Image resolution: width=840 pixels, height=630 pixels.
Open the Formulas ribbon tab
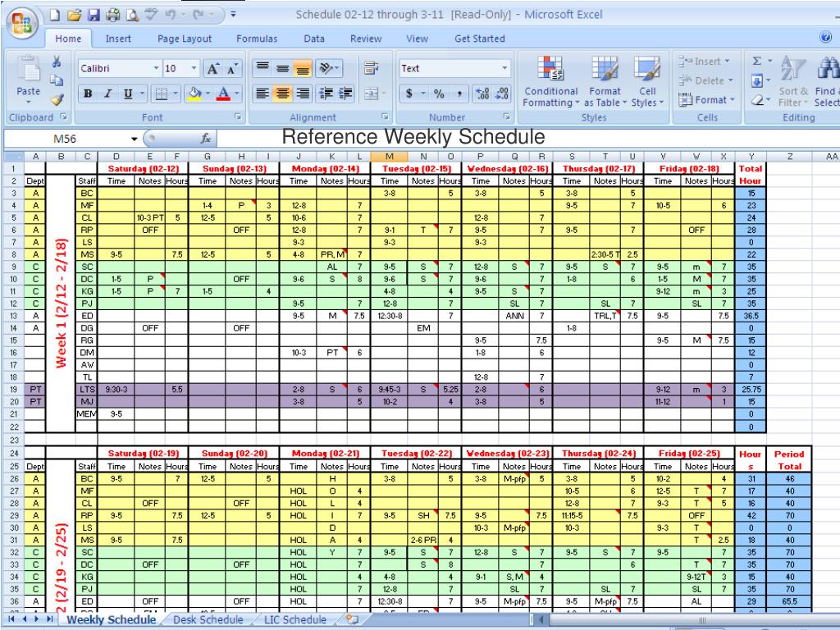pyautogui.click(x=257, y=39)
